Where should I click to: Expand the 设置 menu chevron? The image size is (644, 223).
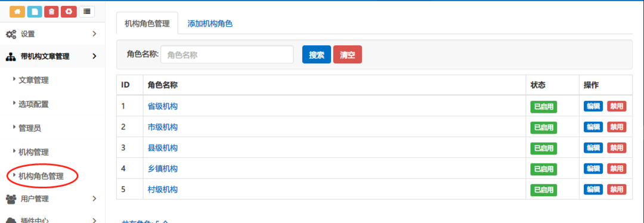(94, 33)
